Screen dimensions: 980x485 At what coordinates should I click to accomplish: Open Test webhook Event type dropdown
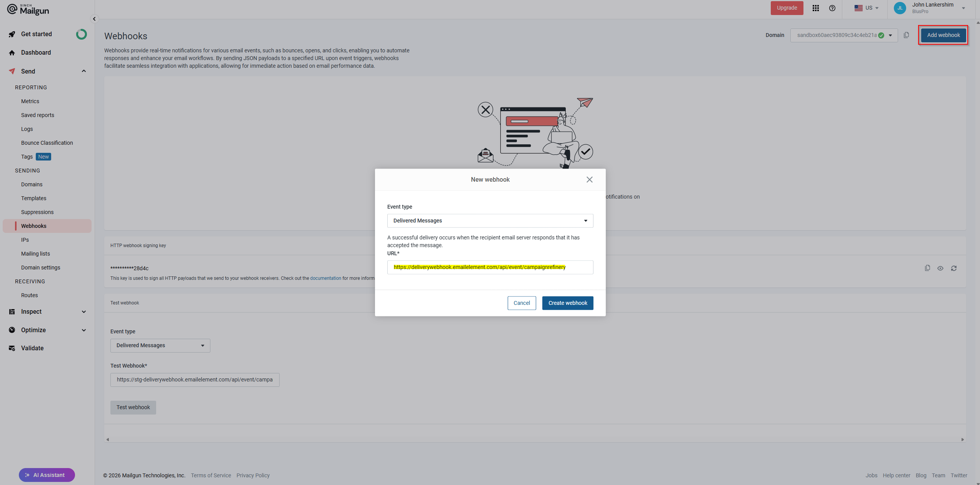[160, 346]
